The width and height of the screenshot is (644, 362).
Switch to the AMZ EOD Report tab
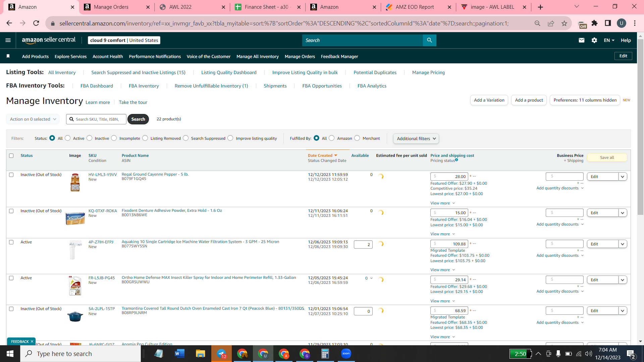tap(418, 7)
